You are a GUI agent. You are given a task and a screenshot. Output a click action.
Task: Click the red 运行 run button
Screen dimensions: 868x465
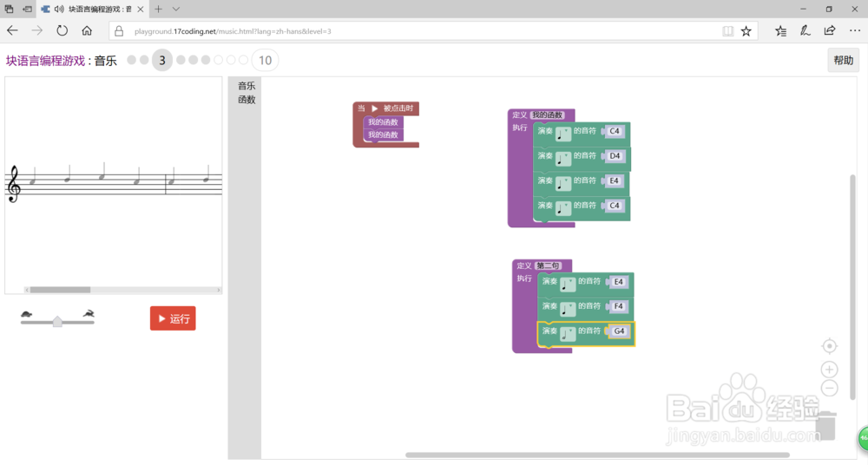[x=173, y=318]
